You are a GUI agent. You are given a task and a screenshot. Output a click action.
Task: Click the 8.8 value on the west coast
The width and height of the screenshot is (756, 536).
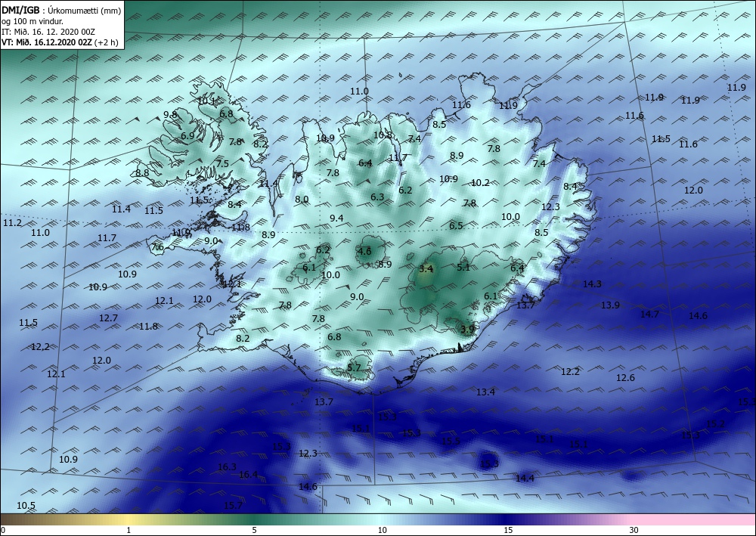click(142, 172)
